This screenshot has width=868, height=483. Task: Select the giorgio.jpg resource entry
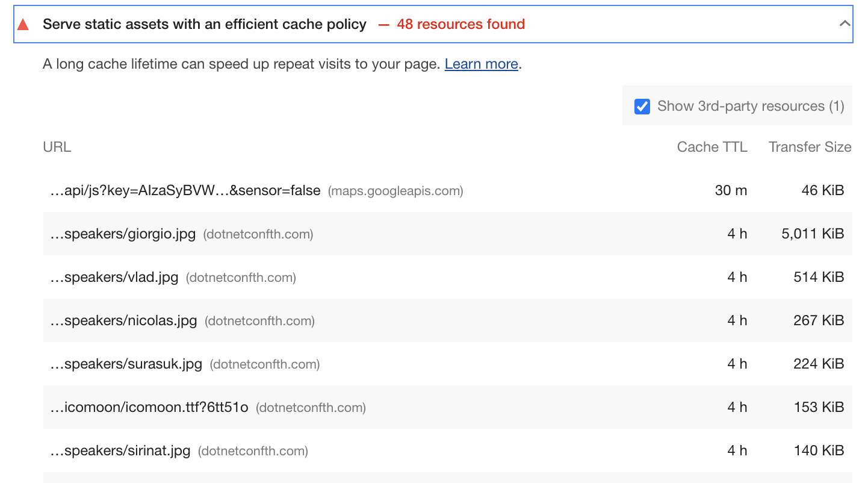pos(122,234)
